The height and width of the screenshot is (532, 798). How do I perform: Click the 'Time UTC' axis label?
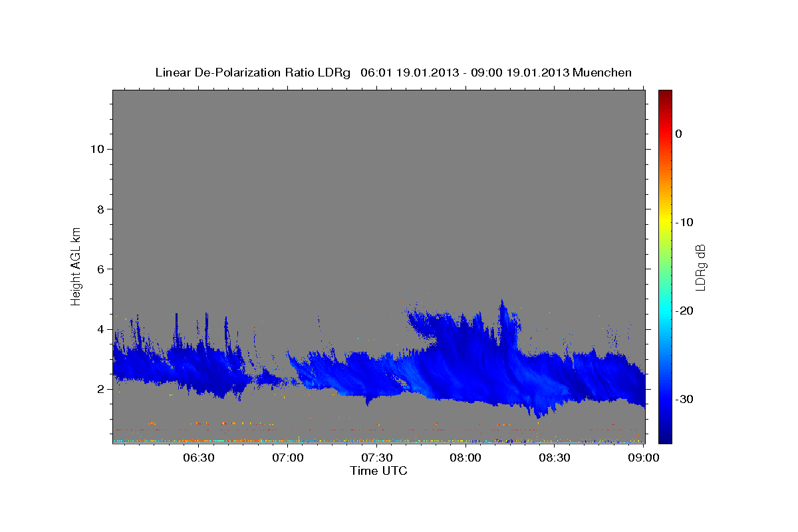(378, 471)
